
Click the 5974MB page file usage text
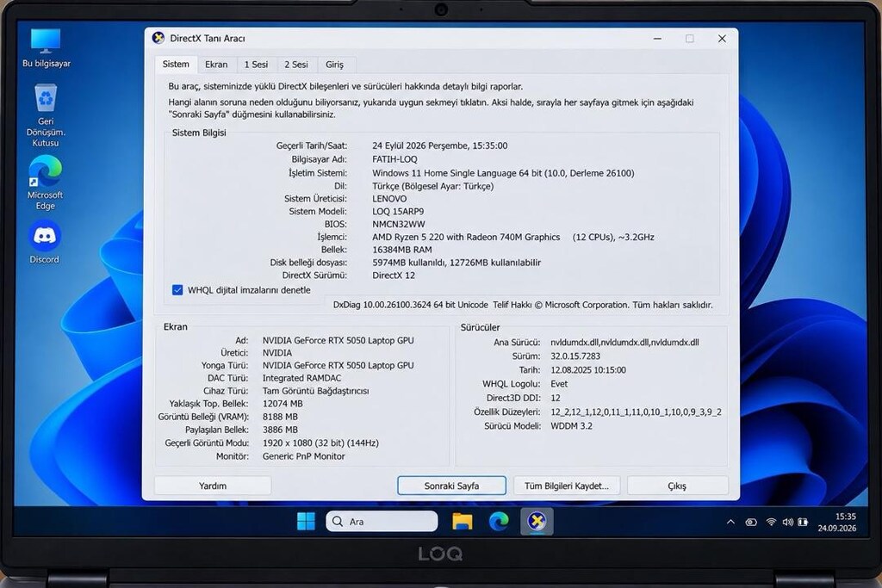click(x=457, y=263)
